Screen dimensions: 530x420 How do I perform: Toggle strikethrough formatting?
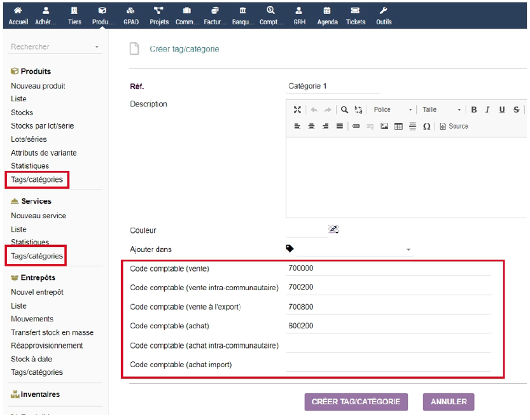(x=516, y=109)
